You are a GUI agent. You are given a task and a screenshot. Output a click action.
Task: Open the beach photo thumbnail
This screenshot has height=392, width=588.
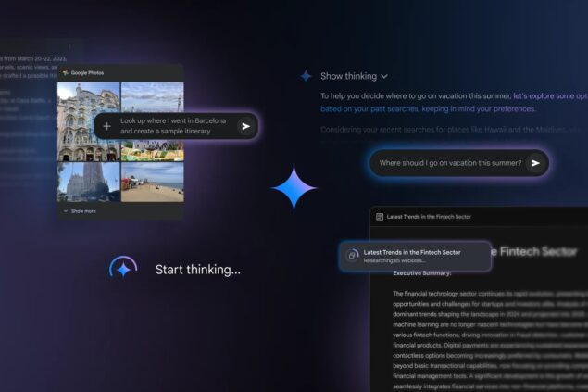pyautogui.click(x=153, y=182)
